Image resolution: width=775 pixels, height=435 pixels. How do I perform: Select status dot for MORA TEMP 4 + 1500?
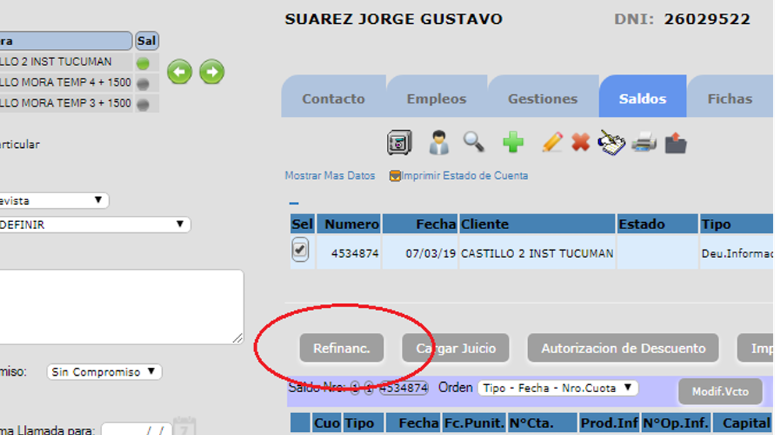point(143,83)
